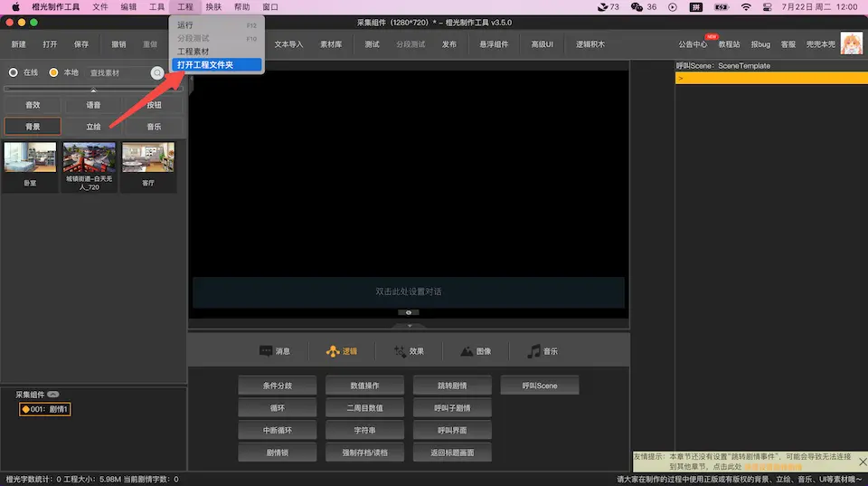Click the play circle icon in the menu bar
Viewport: 868px width, 486px height.
673,6
